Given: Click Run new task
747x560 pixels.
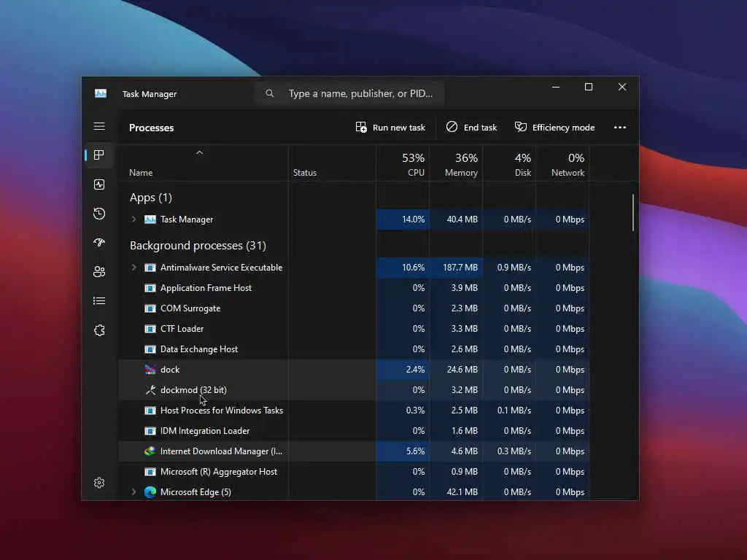Looking at the screenshot, I should click(390, 127).
